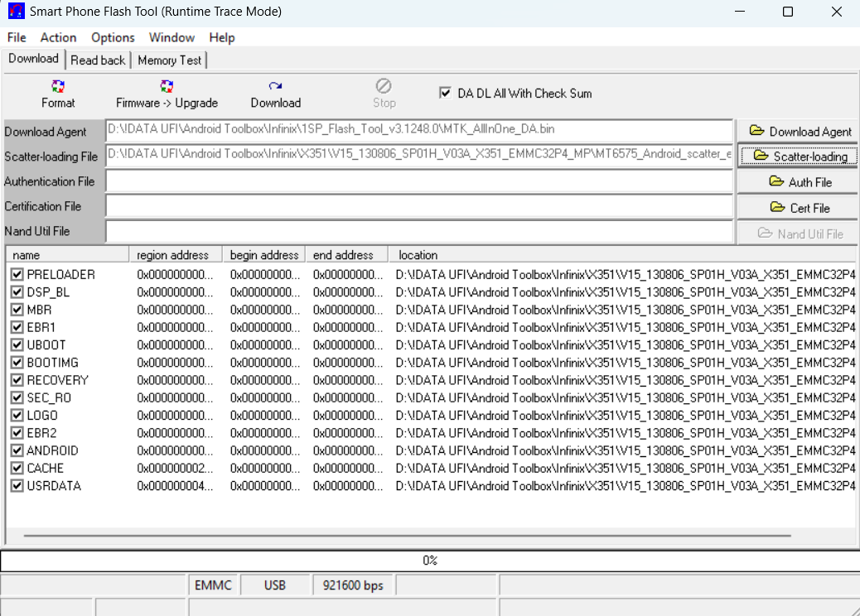Expand the Window menu

pyautogui.click(x=172, y=37)
